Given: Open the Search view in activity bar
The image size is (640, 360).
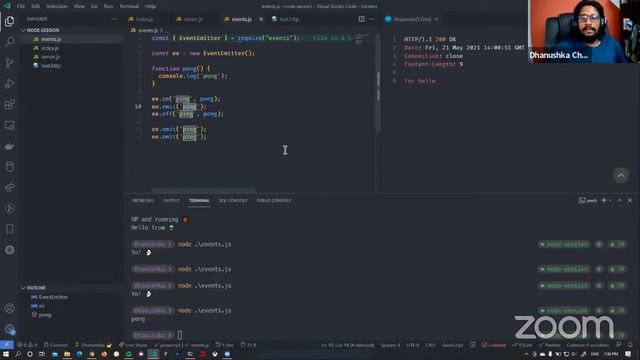Looking at the screenshot, I should [9, 42].
